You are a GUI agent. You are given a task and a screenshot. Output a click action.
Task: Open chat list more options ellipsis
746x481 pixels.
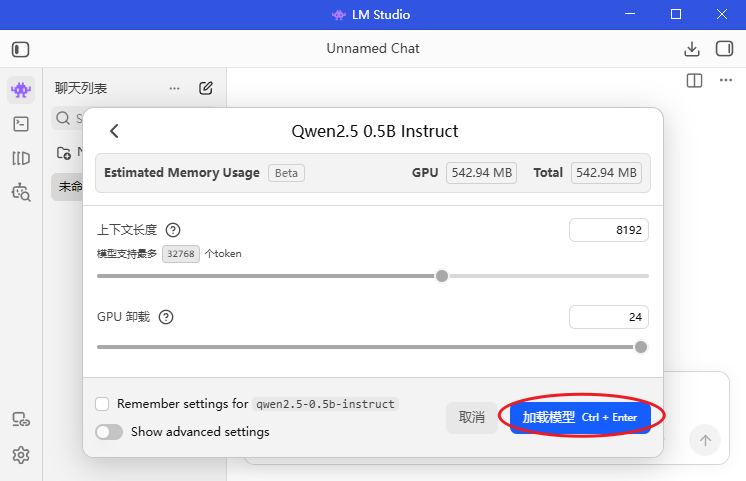pos(175,88)
